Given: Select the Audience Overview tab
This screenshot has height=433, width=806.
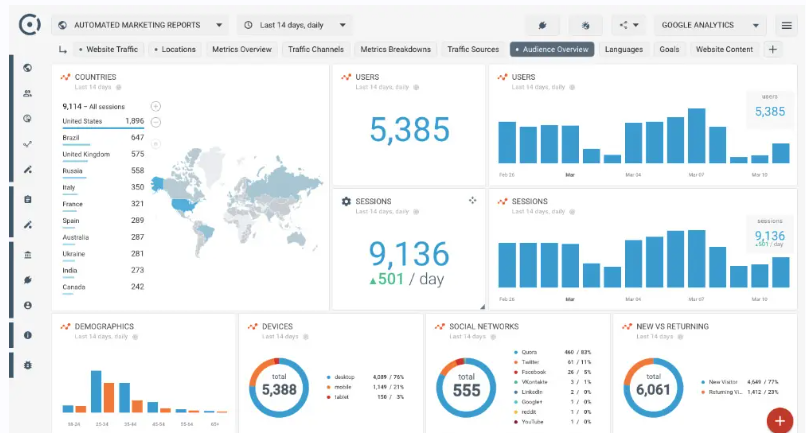Looking at the screenshot, I should coord(552,49).
